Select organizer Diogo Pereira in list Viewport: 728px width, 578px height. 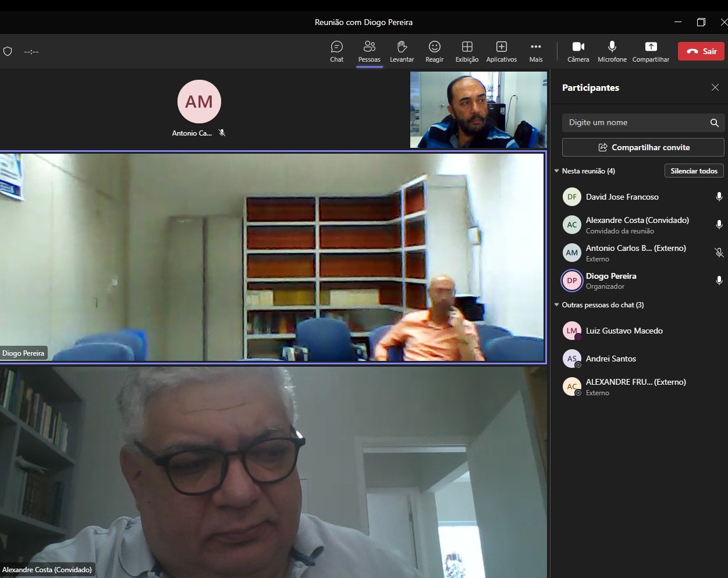[x=639, y=281]
